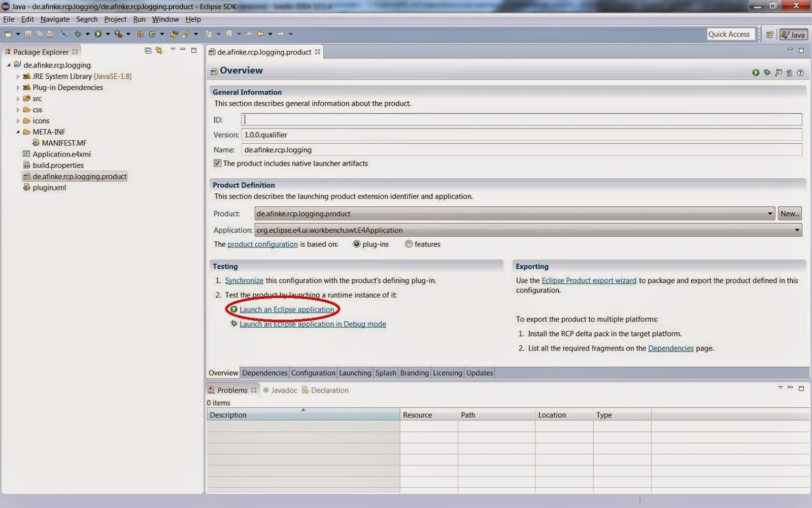Uncheck the native launcher artifacts checkbox
The width and height of the screenshot is (812, 508).
tap(217, 163)
